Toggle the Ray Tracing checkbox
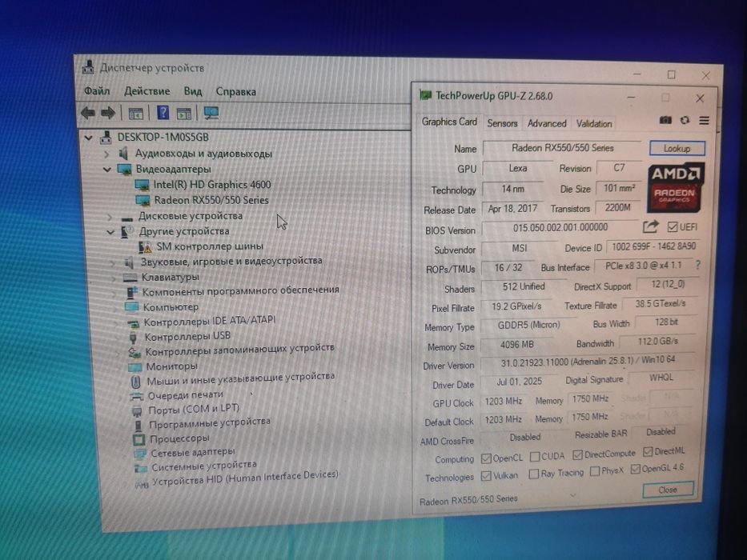 coord(533,474)
